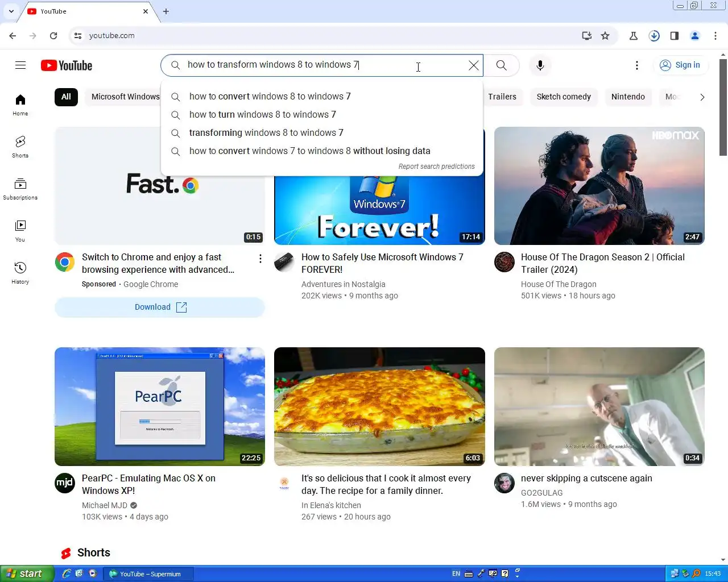Start voice search with the microphone icon
The image size is (728, 582).
(x=540, y=65)
